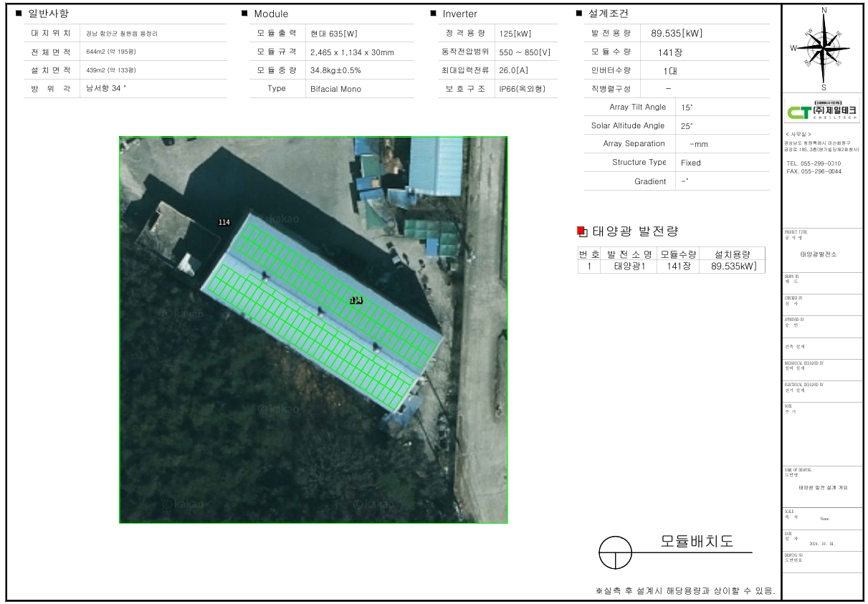Click the square bullet before Module heading
868x604 pixels.
pos(244,14)
